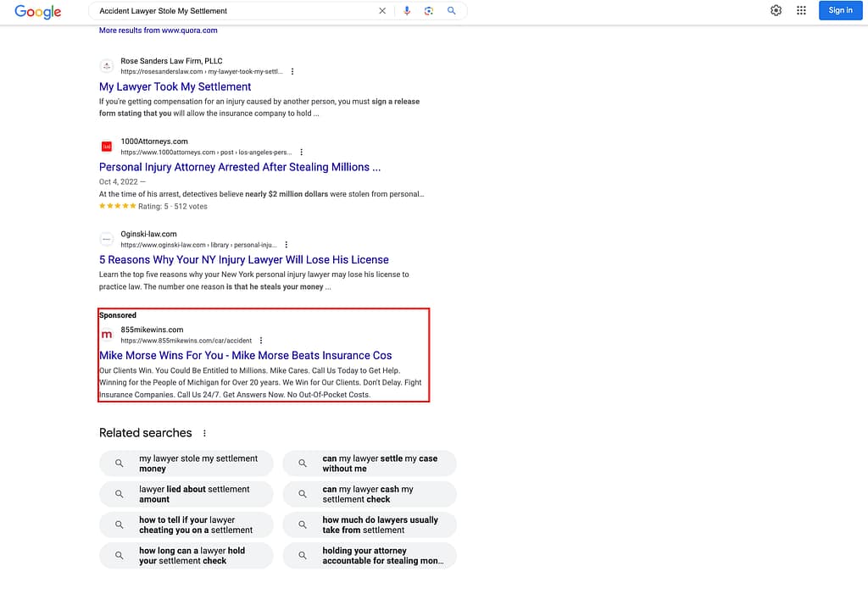Click the rosesanderslaw.com URL text

point(202,71)
